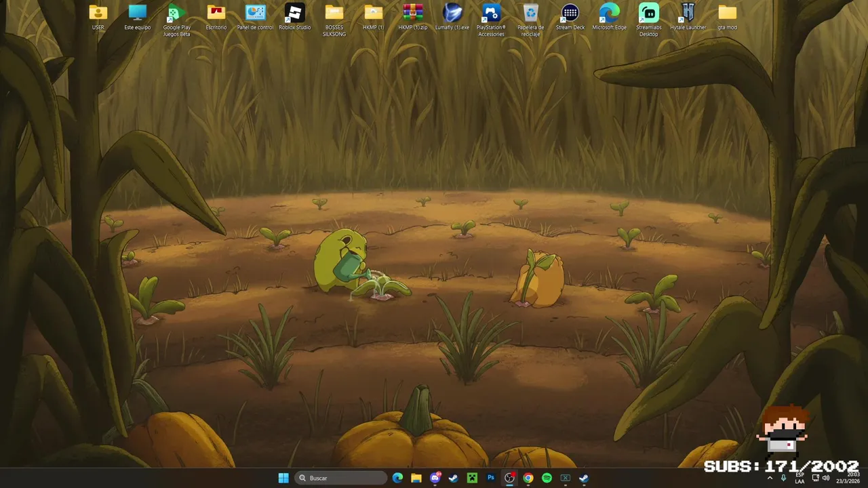Open Este equipo desktop icon
This screenshot has height=488, width=868.
click(138, 17)
